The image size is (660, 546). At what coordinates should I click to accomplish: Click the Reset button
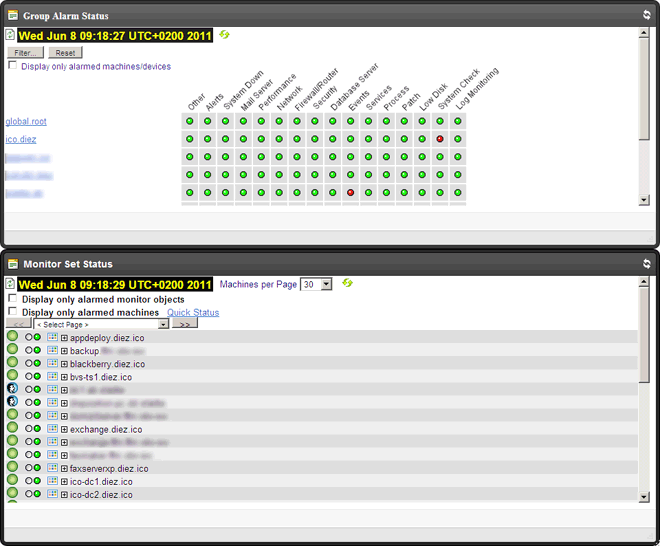coord(65,53)
